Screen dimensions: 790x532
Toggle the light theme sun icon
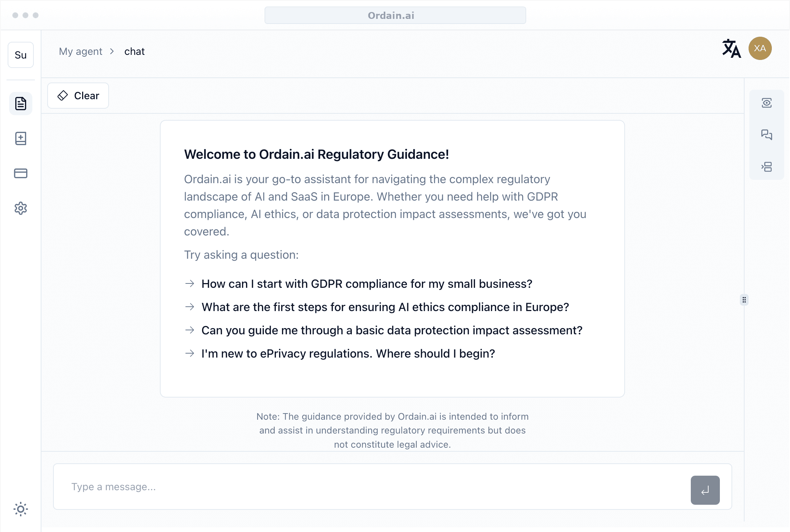coord(21,509)
